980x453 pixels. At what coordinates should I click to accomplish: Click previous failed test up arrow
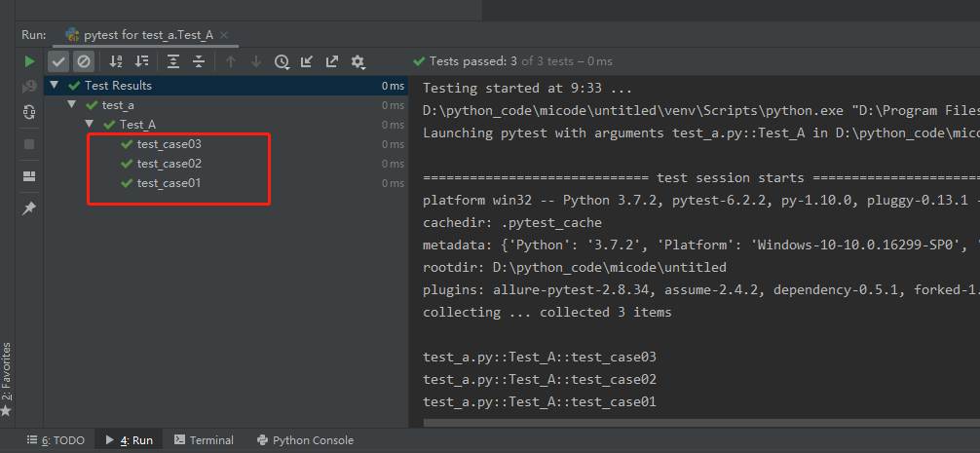pos(231,61)
